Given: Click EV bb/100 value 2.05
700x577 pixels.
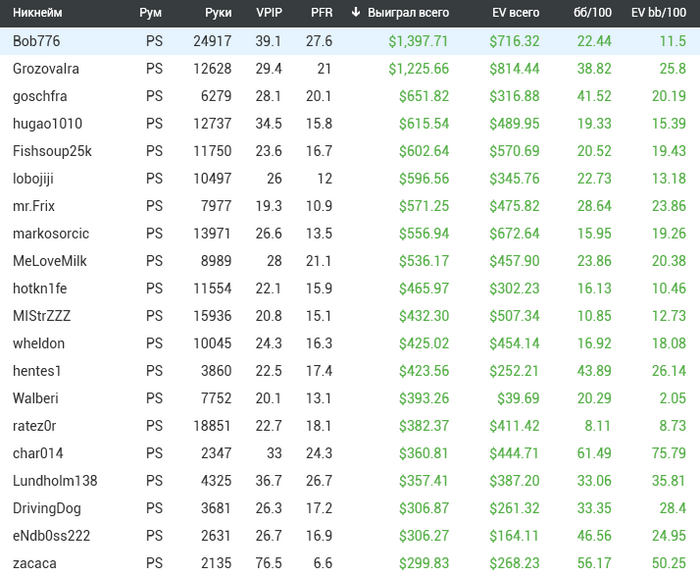Looking at the screenshot, I should tap(673, 398).
